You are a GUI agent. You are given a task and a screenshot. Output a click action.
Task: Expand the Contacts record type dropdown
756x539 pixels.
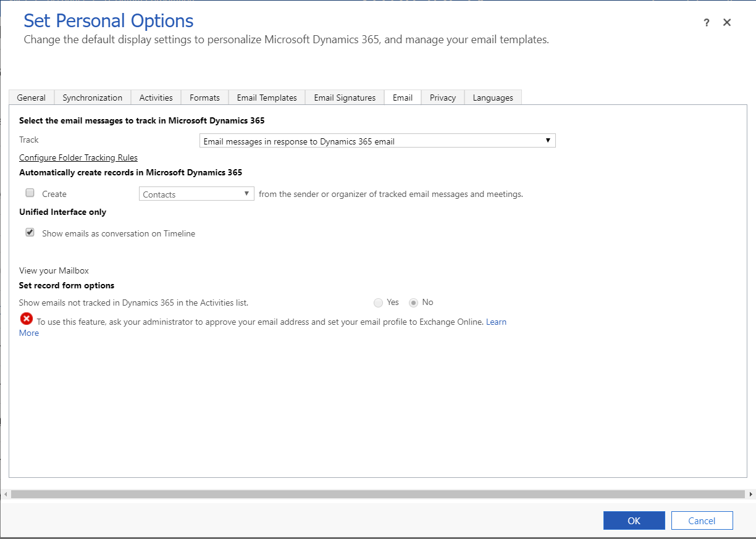coord(196,194)
